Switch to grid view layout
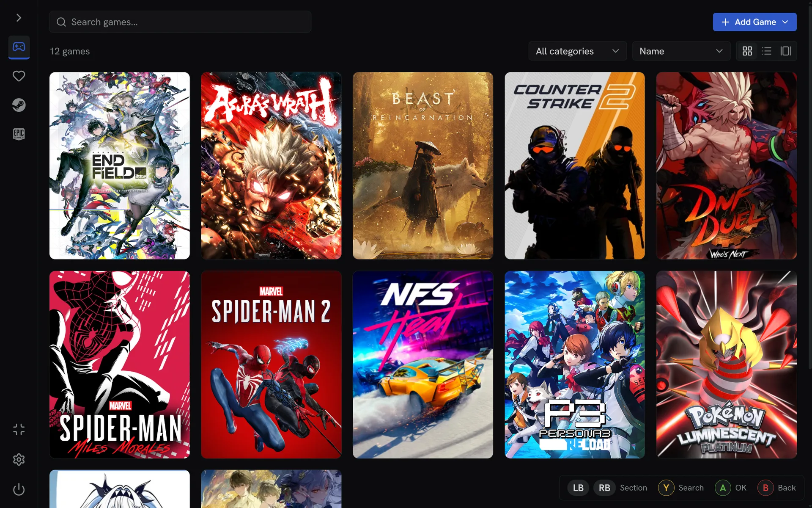 (x=747, y=51)
